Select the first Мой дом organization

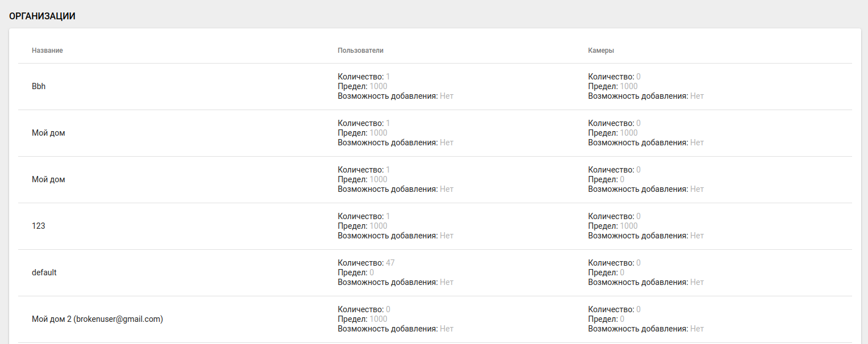[48, 133]
